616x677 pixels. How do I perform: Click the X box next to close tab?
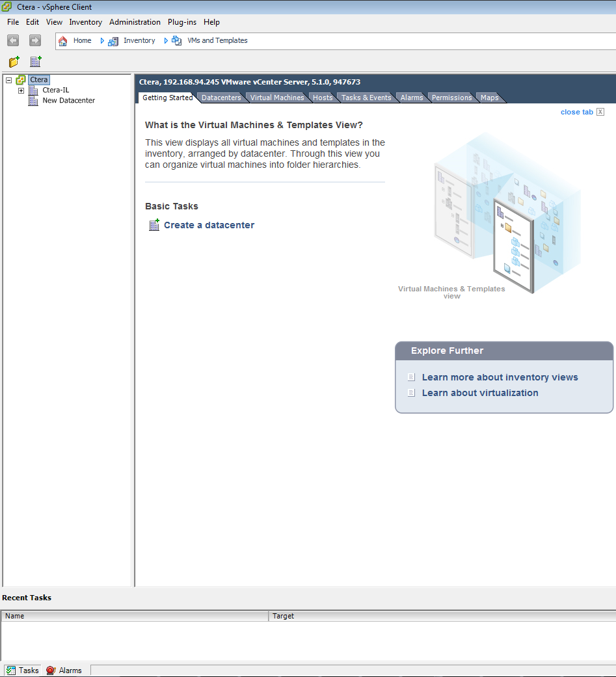coord(600,112)
